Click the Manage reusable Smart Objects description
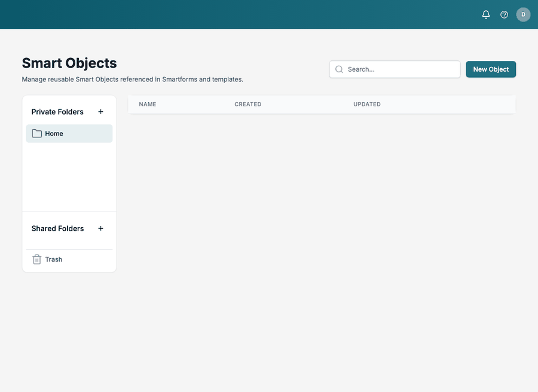This screenshot has width=538, height=392. point(133,79)
